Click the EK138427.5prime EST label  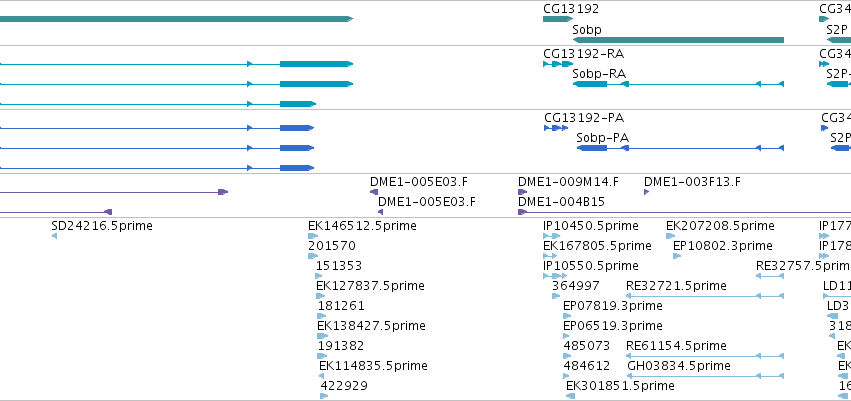(371, 326)
